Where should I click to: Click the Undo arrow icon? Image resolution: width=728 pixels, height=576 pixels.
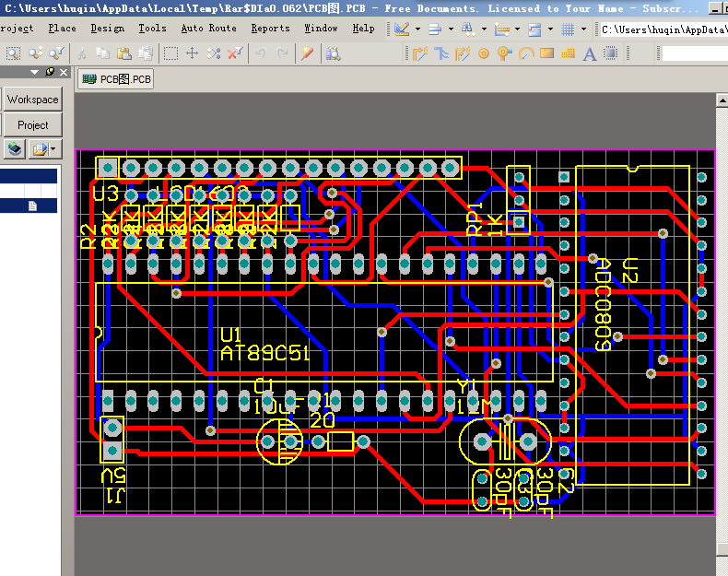click(261, 53)
